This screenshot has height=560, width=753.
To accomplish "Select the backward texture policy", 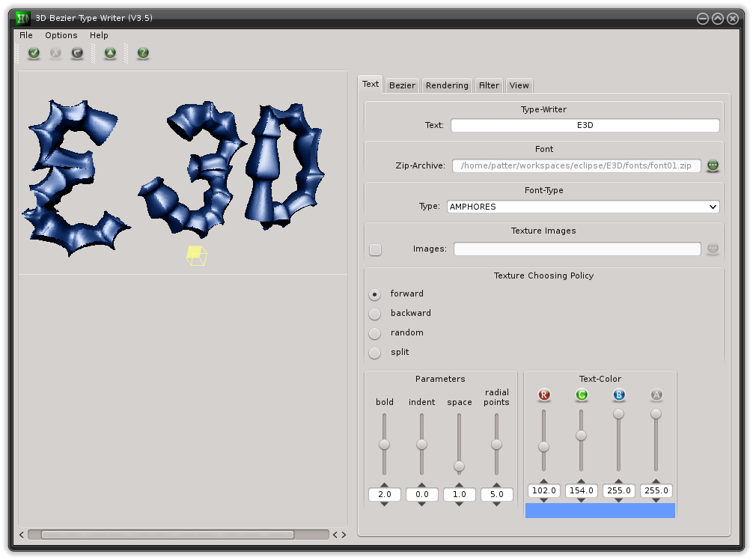I will pyautogui.click(x=375, y=314).
